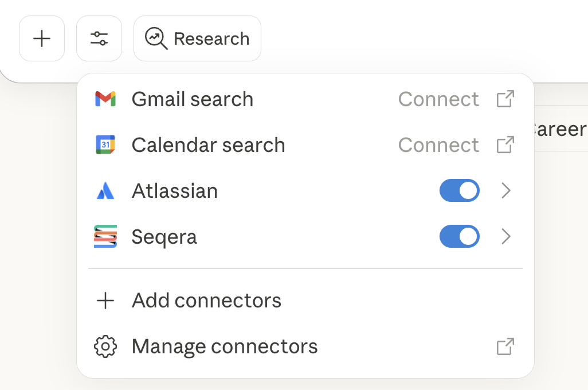588x390 pixels.
Task: Click the plus attachment button
Action: (42, 38)
